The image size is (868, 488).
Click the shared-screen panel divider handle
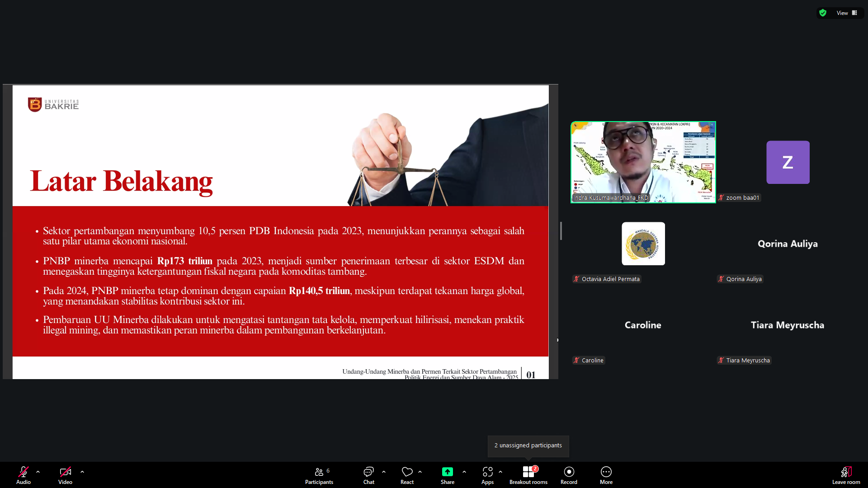[x=561, y=231]
